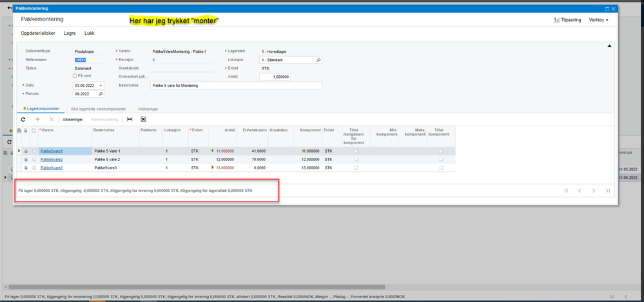Open the Pakke5vare2 item link
Viewport: 644px width, 302px height.
pyautogui.click(x=52, y=159)
